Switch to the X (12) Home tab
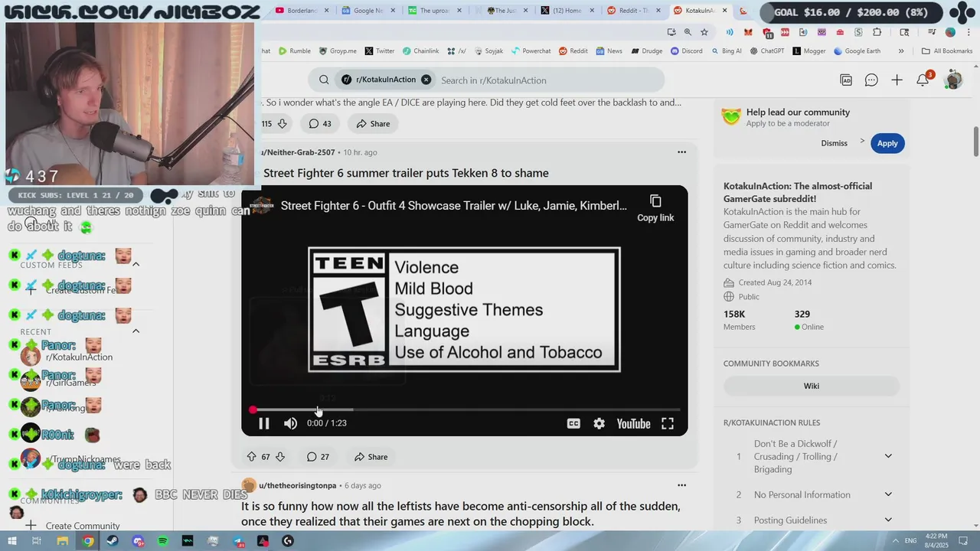Image resolution: width=980 pixels, height=551 pixels. coord(568,11)
